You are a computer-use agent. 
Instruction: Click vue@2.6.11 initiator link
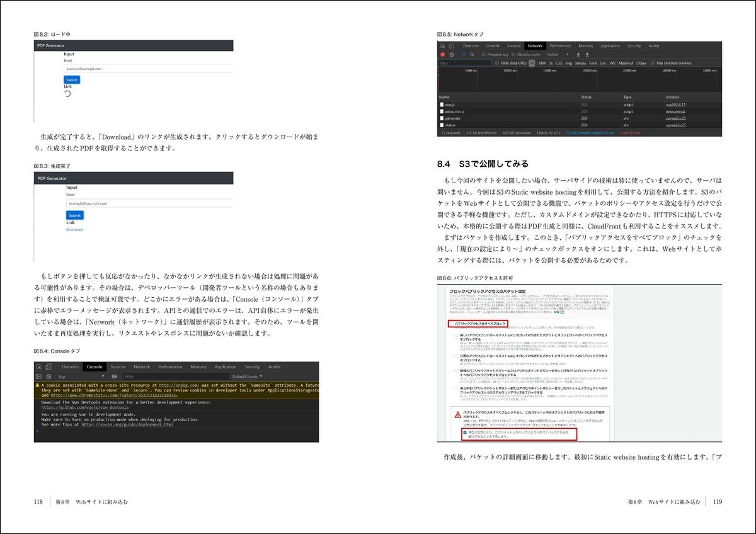point(675,104)
